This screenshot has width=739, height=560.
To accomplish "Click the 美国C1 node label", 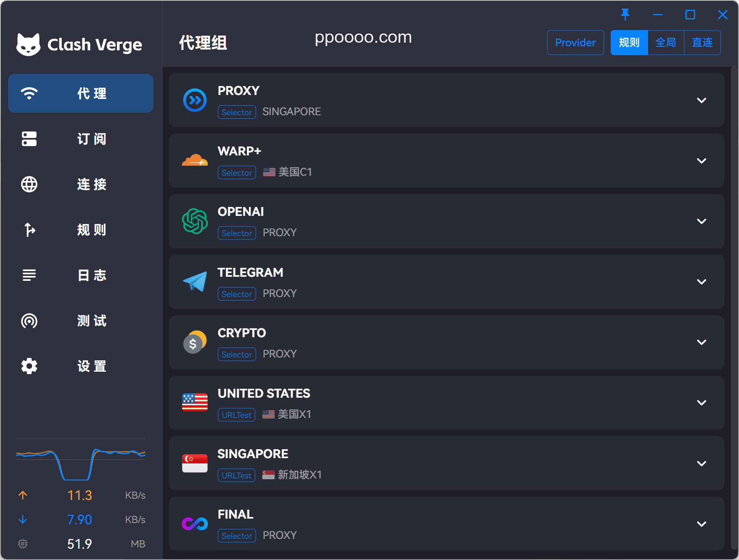I will coord(287,172).
